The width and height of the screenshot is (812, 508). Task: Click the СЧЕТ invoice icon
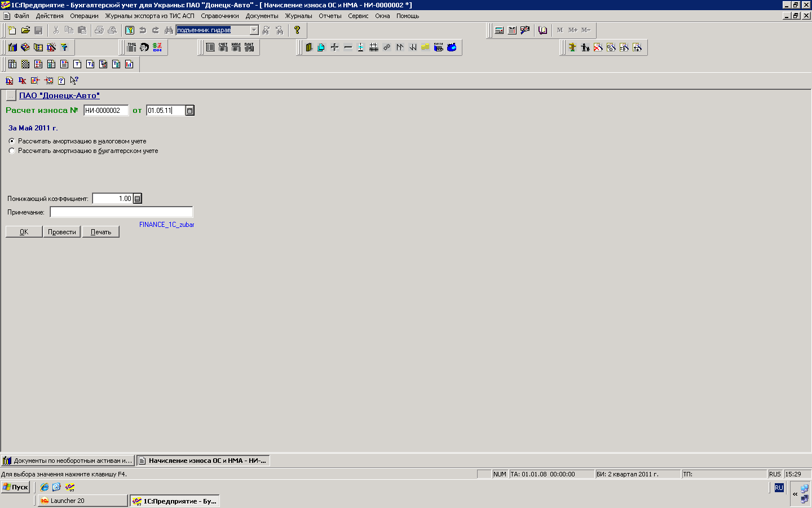223,47
